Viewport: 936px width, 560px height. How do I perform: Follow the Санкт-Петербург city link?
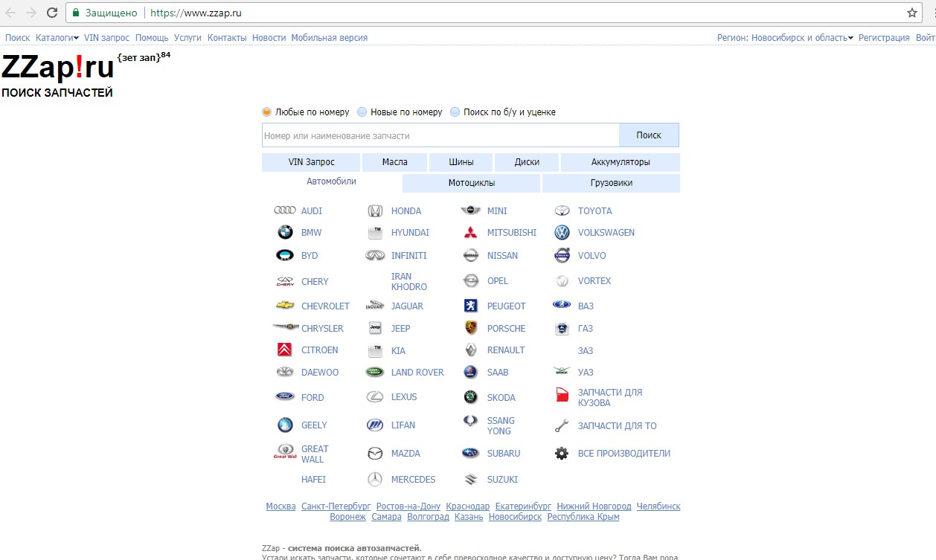coord(336,506)
